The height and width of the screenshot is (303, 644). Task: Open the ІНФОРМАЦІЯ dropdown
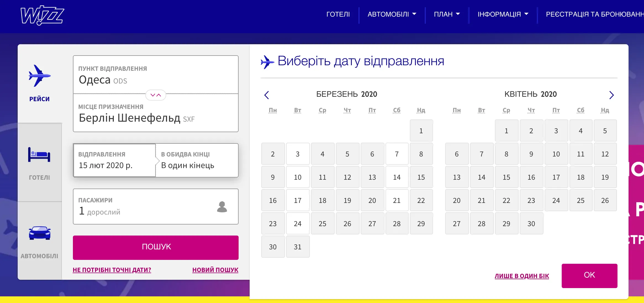502,14
